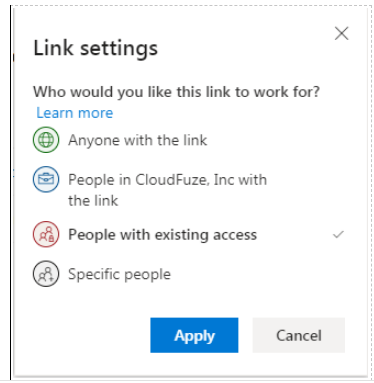Click the gray add-people icon
Screen dimensions: 374x383
[x=46, y=274]
